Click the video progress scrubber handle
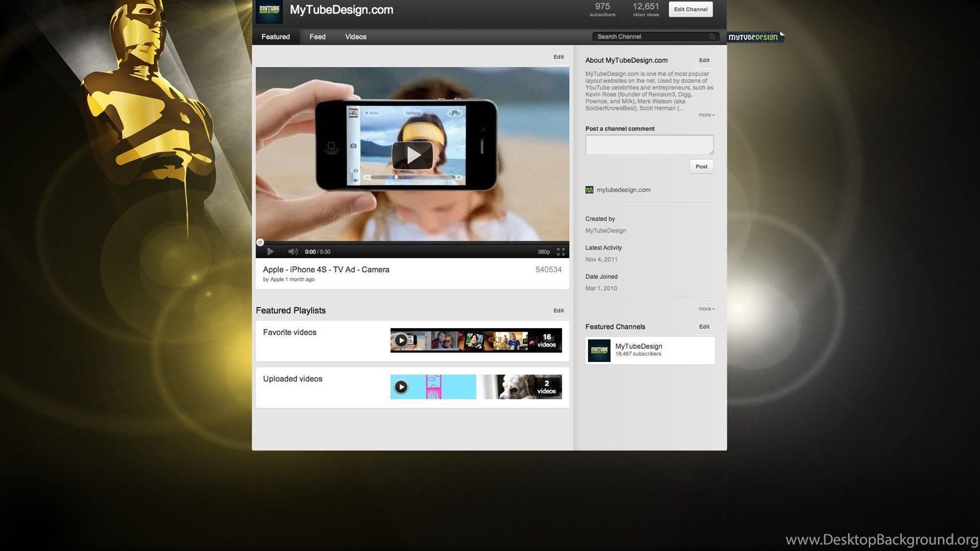The image size is (980, 551). tap(260, 242)
